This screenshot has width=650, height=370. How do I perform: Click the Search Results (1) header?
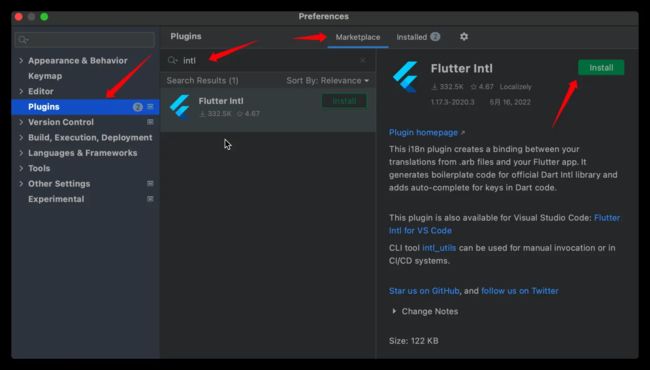pyautogui.click(x=202, y=80)
